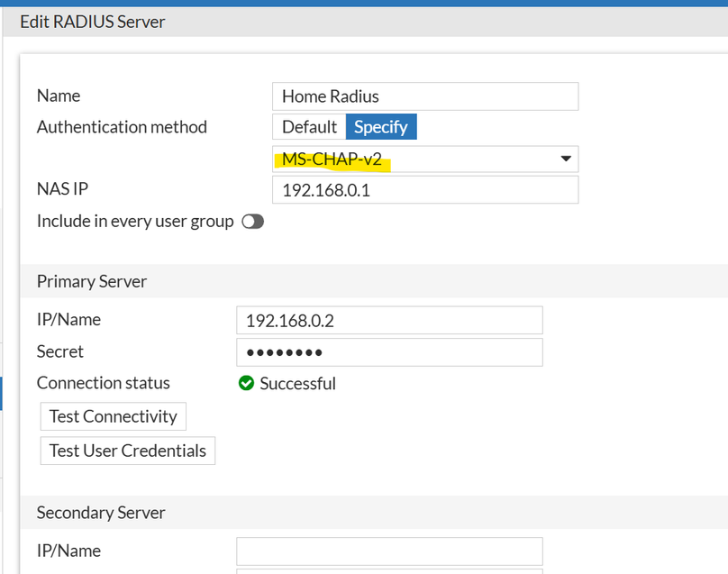Click the Include in every user group label
This screenshot has height=574, width=728.
pyautogui.click(x=135, y=221)
